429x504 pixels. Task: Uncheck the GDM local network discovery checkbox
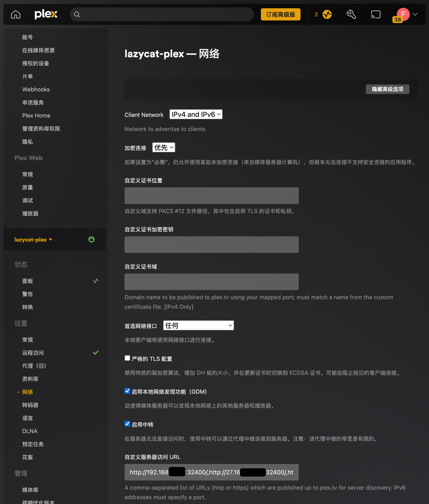pyautogui.click(x=127, y=391)
